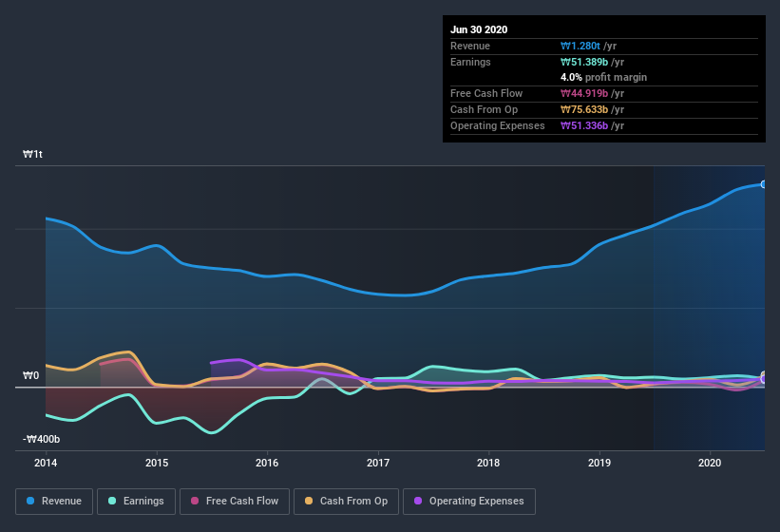Click the ₩51.389b earnings value
The image size is (780, 532).
coord(584,62)
